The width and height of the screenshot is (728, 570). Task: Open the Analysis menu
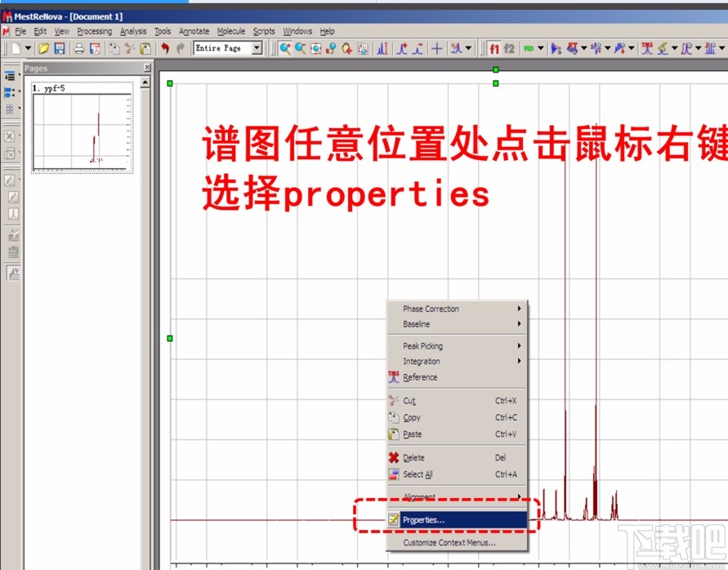(x=133, y=31)
